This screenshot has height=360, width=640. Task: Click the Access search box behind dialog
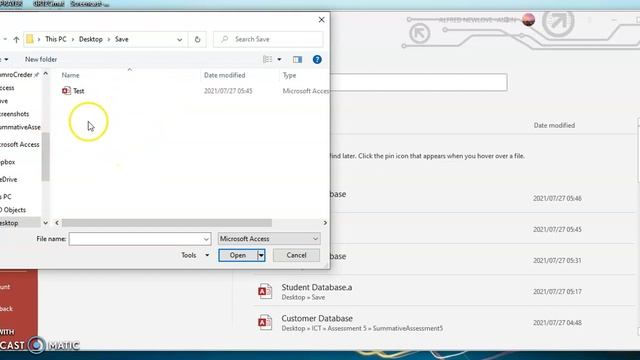(x=418, y=82)
